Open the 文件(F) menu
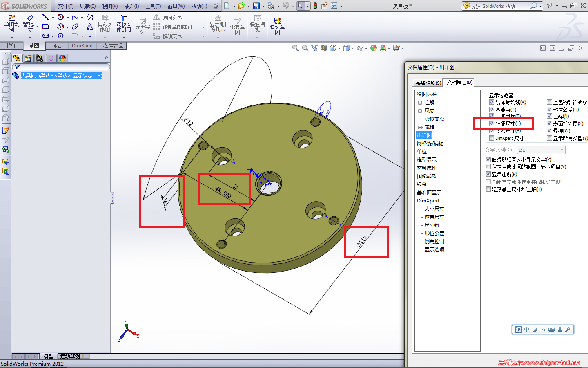Image resolution: width=588 pixels, height=368 pixels. point(66,6)
